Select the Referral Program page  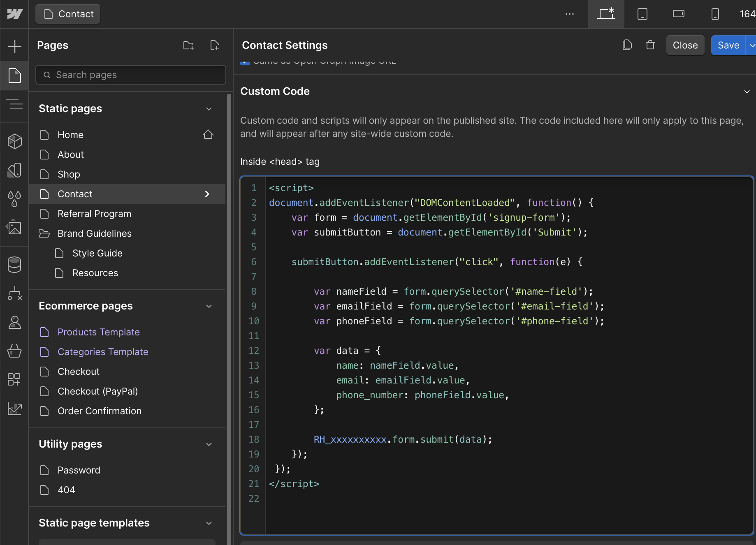[127, 214]
